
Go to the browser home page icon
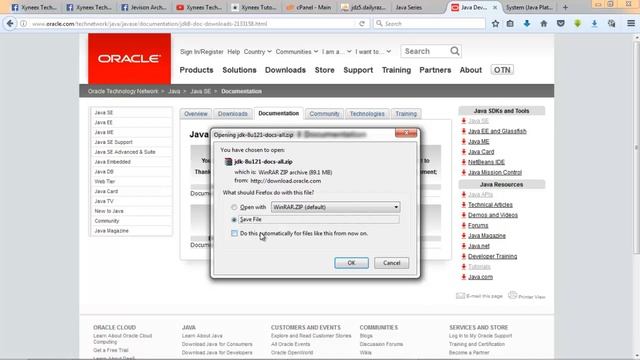tap(544, 24)
